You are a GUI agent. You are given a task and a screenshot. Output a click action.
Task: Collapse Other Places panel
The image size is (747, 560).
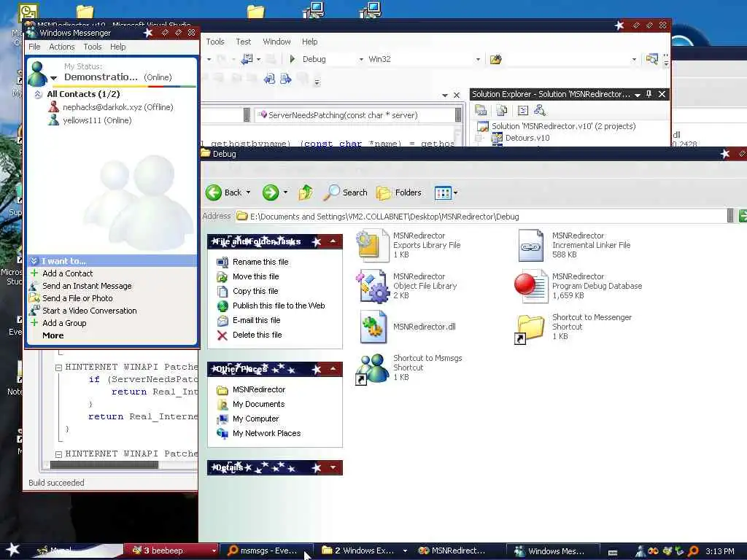click(333, 369)
